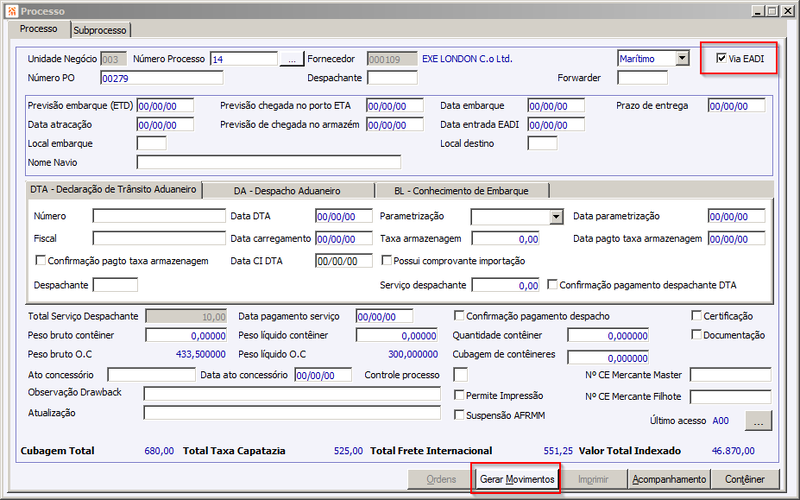
Task: Open the Subprocesso tab
Action: [x=100, y=30]
